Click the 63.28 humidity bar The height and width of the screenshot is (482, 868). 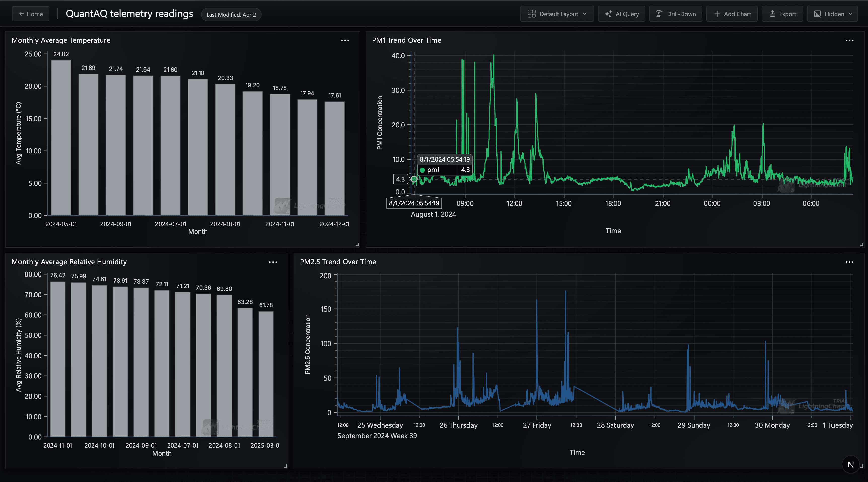[245, 372]
